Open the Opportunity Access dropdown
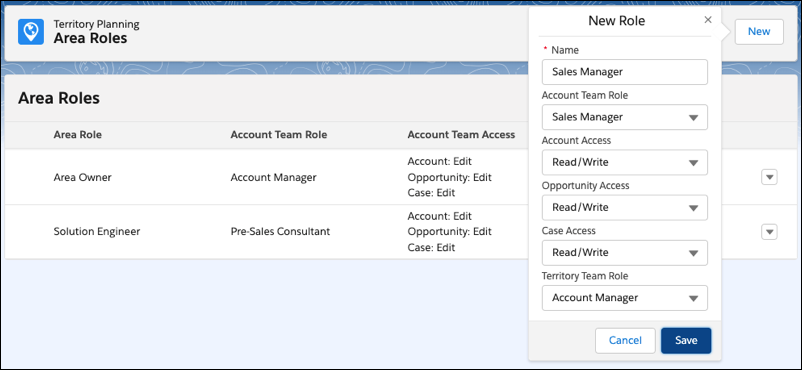The width and height of the screenshot is (802, 370). pos(625,207)
